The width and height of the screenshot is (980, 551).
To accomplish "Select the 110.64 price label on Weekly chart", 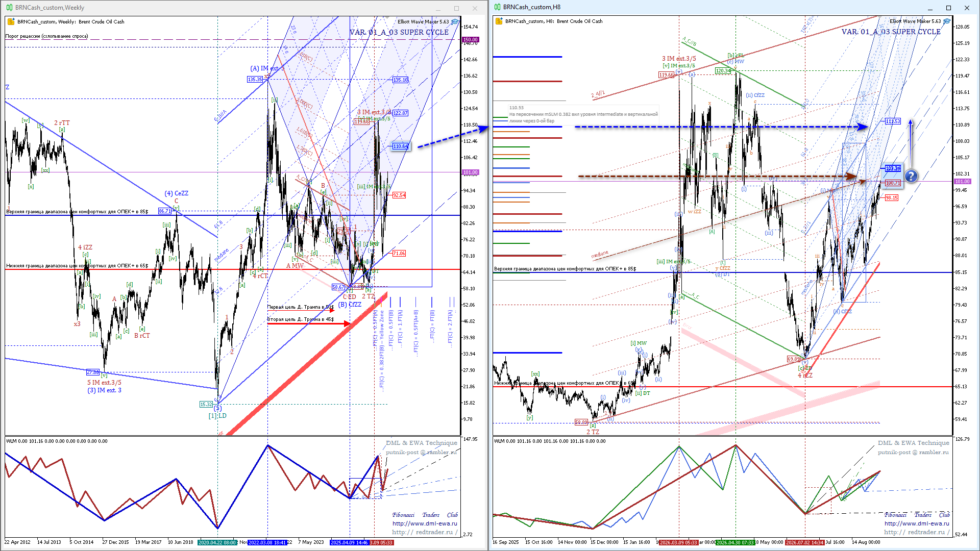I will (400, 146).
